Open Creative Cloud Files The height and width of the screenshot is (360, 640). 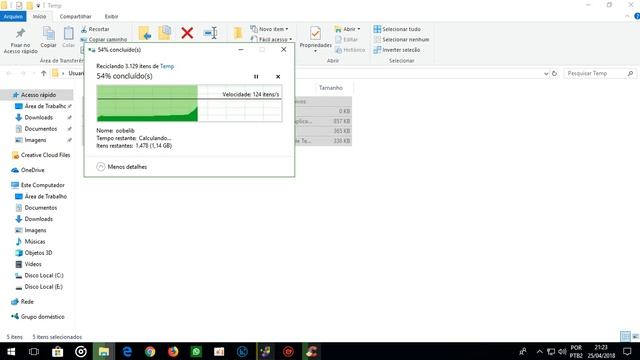click(x=41, y=155)
